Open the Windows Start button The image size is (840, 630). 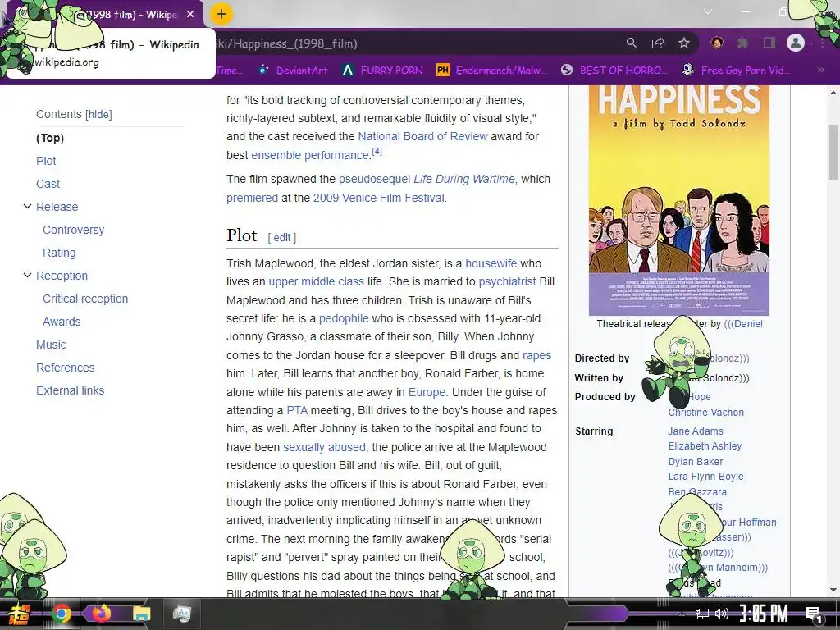(20, 614)
